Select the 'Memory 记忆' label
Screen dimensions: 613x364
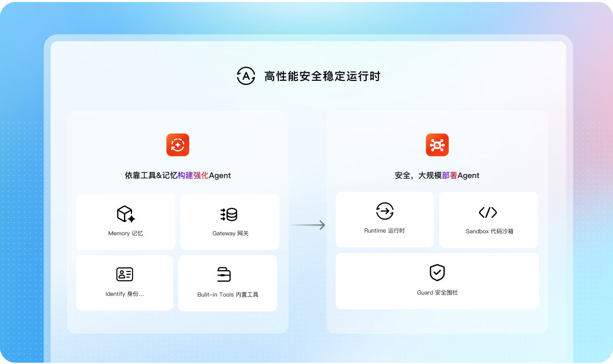click(x=125, y=234)
